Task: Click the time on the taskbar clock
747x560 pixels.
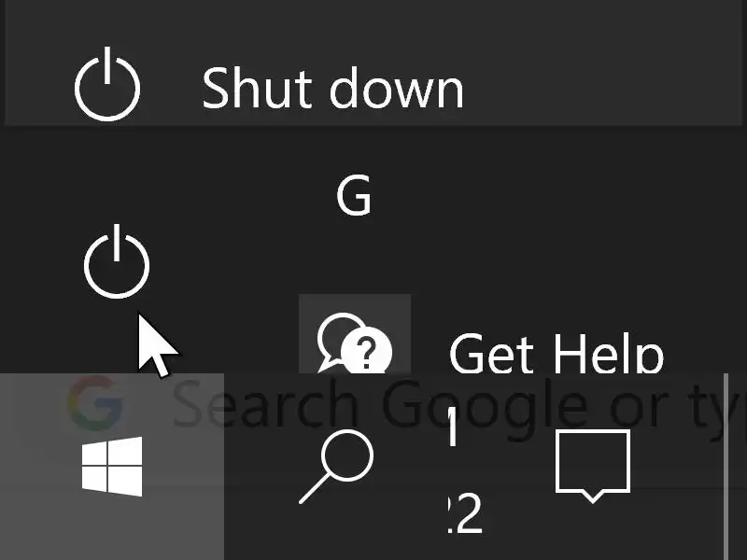Action: 454,429
